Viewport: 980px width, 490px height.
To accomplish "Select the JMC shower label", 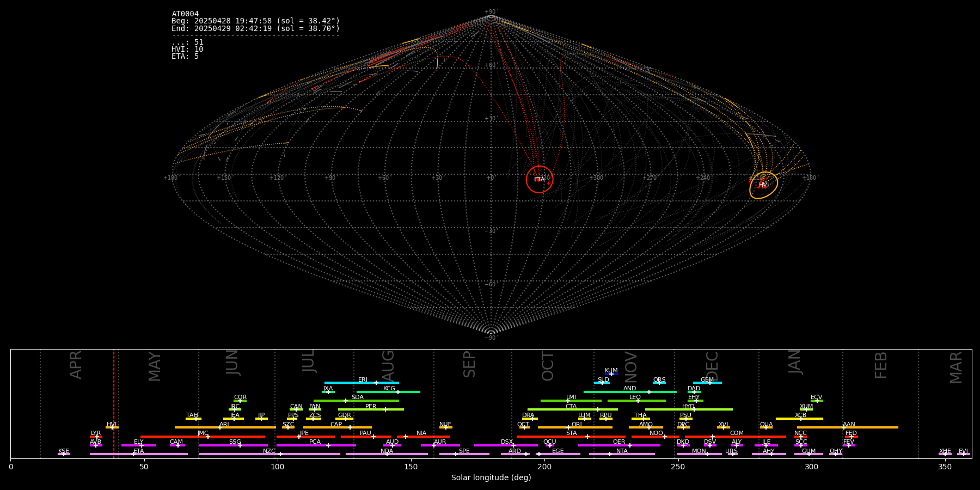I will [203, 433].
